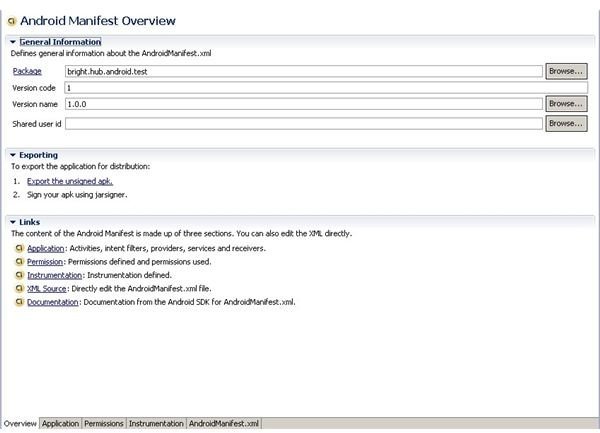Click the 'Shared user id' label
This screenshot has width=600, height=433.
[x=36, y=124]
